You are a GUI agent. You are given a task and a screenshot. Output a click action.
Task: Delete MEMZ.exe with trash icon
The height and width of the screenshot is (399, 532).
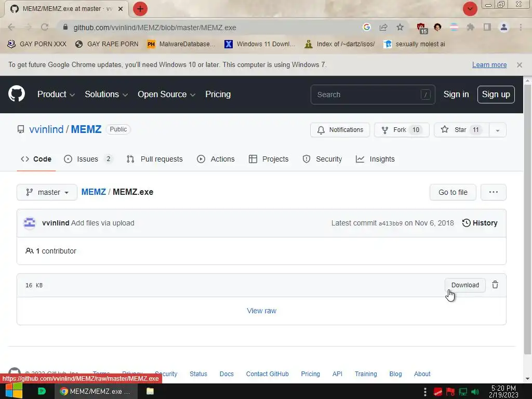[x=495, y=285]
